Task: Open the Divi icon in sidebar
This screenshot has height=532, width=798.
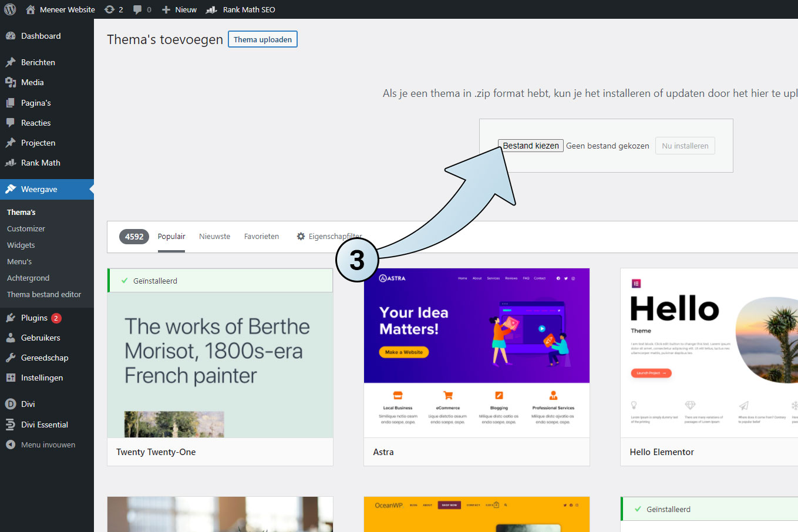Action: 11,404
